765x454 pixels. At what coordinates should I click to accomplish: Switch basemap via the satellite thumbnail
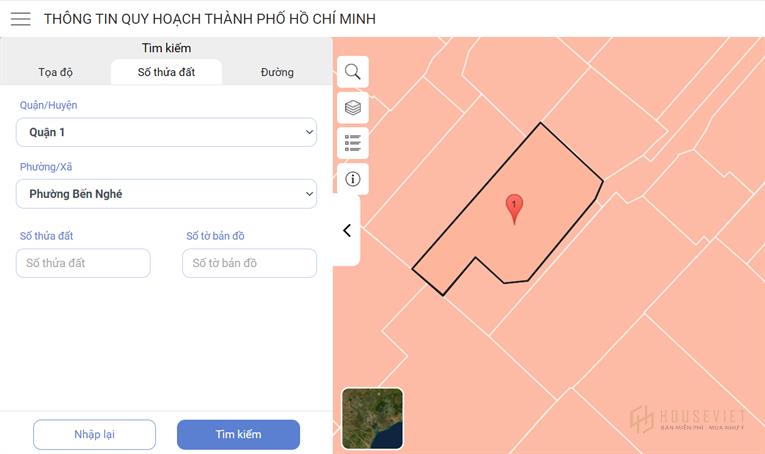373,418
